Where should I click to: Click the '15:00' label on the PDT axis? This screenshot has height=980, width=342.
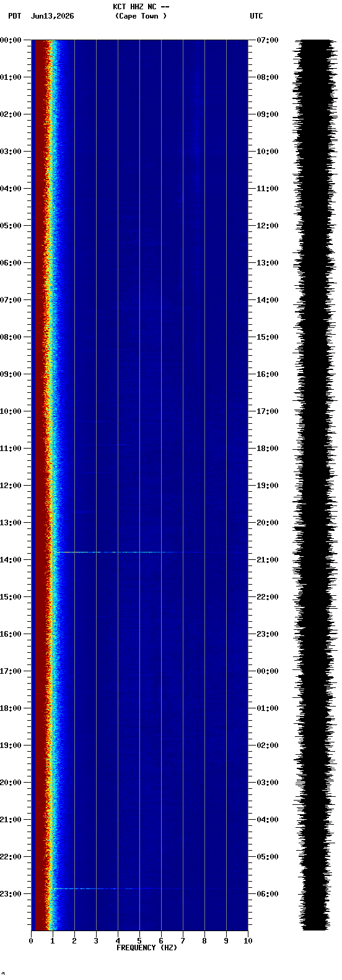(11, 597)
